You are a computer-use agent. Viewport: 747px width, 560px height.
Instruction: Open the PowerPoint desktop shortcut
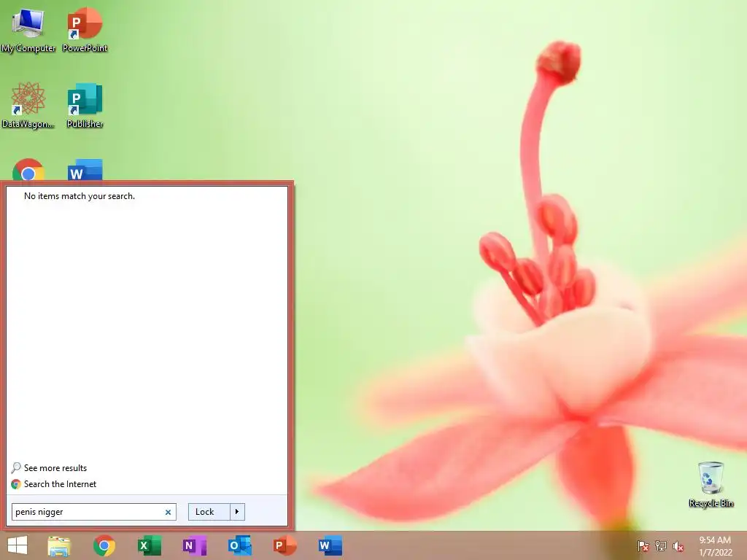tap(85, 30)
